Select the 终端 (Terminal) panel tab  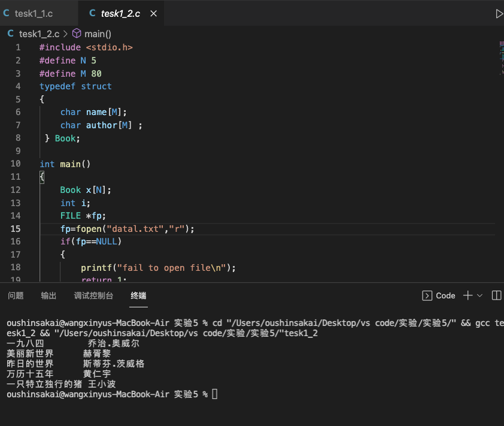(138, 295)
